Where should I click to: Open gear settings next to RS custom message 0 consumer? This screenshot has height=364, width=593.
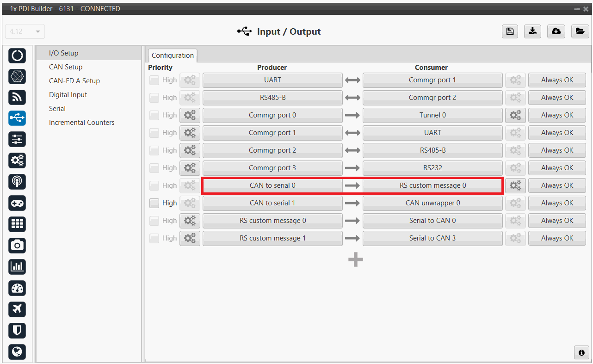tap(515, 185)
